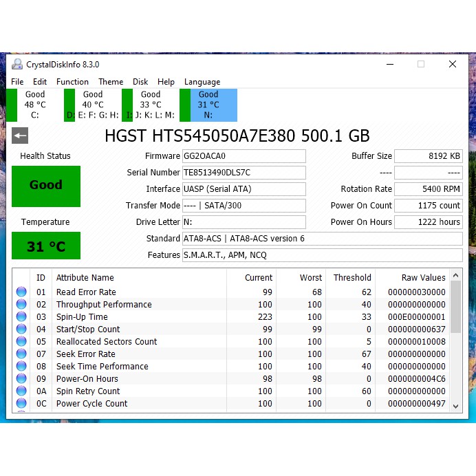The width and height of the screenshot is (476, 476).
Task: Click the Raw Values column header
Action: (x=423, y=278)
